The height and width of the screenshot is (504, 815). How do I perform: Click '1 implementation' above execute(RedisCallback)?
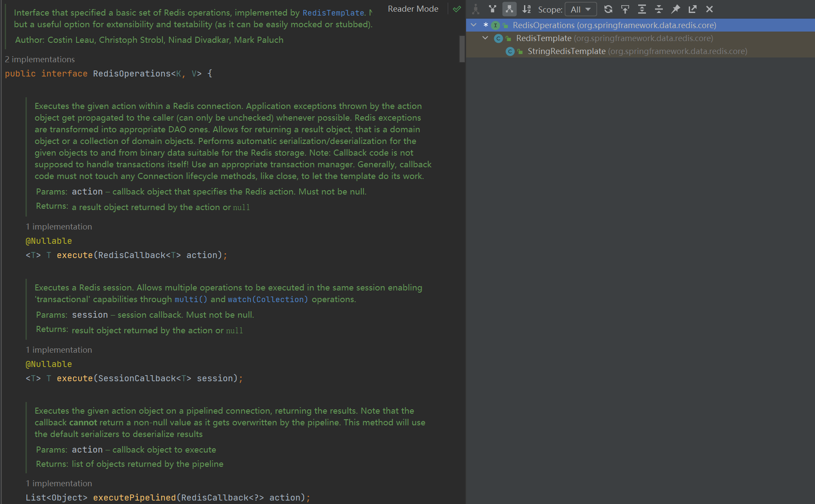click(59, 226)
